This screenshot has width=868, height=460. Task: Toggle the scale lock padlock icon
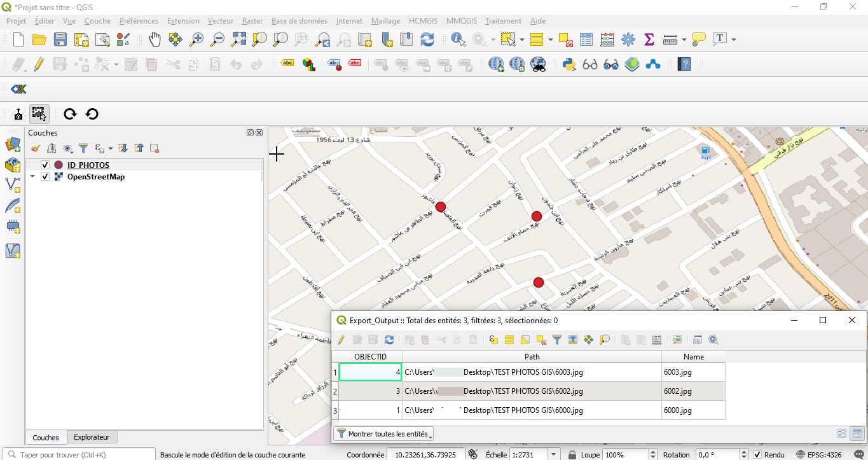[x=572, y=455]
